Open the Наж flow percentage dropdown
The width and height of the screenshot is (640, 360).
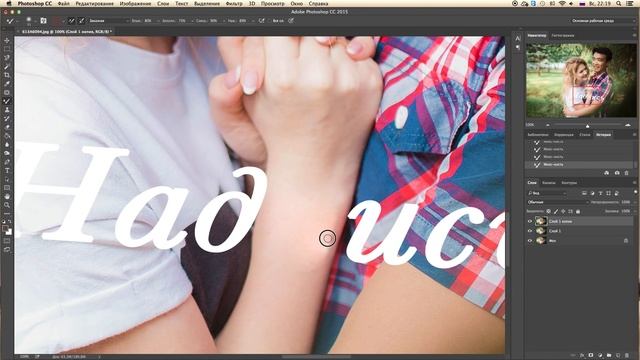pos(253,20)
